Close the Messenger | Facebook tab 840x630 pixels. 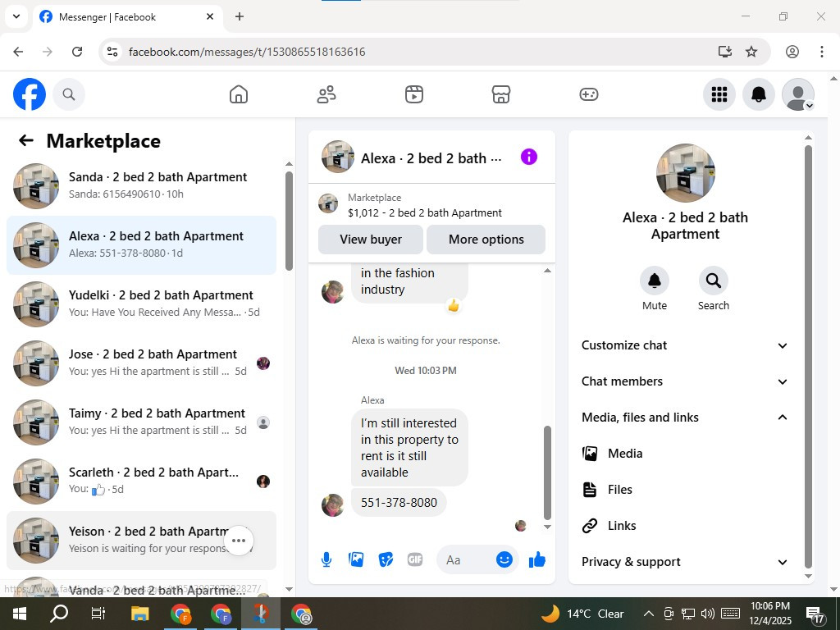tap(210, 16)
